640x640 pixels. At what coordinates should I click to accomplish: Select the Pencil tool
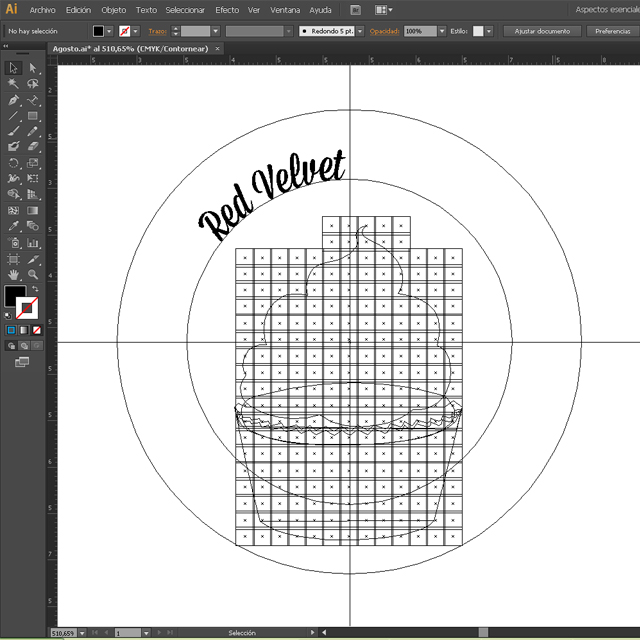coord(33,131)
